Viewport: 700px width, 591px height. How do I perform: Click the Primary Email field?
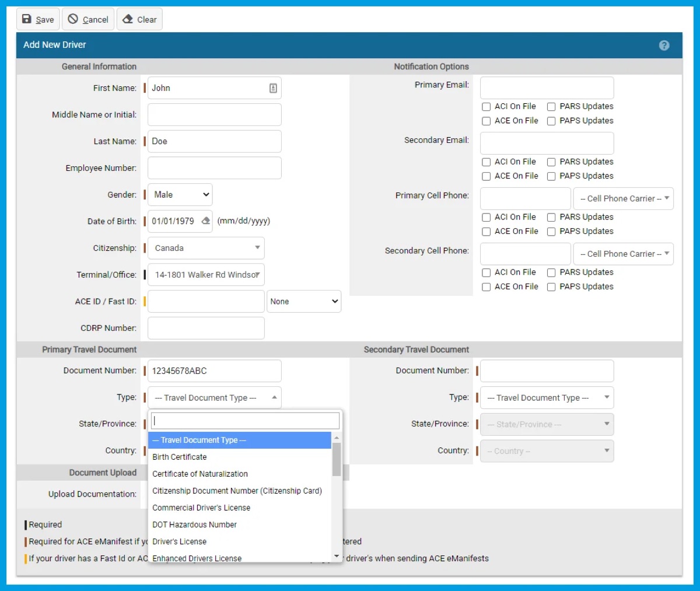click(547, 88)
